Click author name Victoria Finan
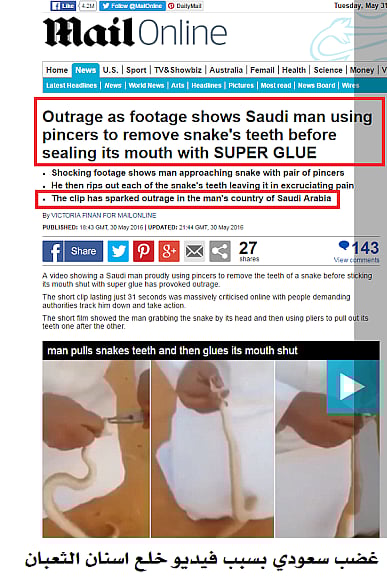 coord(74,215)
